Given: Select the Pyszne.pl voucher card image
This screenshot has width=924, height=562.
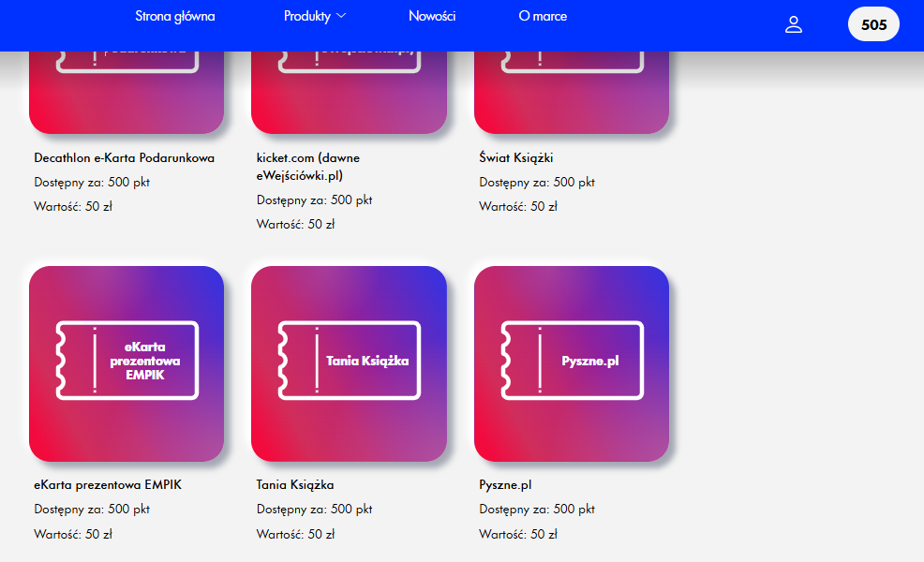Looking at the screenshot, I should tap(572, 363).
